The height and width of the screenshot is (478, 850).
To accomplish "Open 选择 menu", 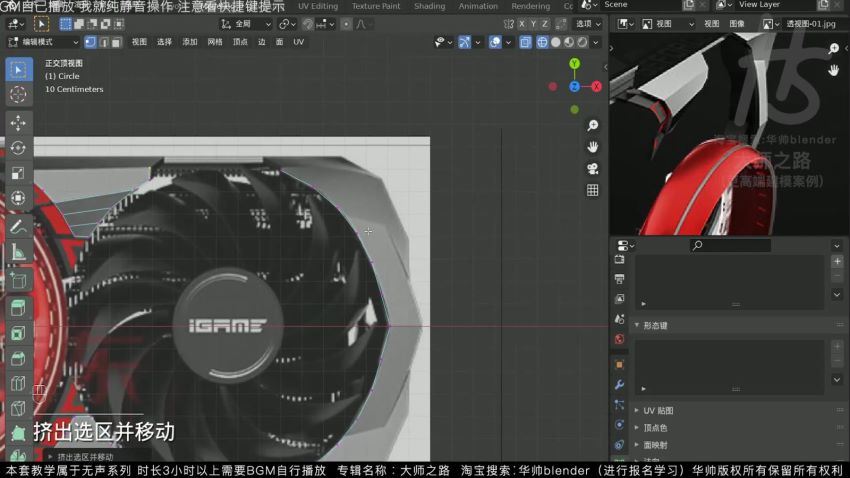I will click(164, 42).
